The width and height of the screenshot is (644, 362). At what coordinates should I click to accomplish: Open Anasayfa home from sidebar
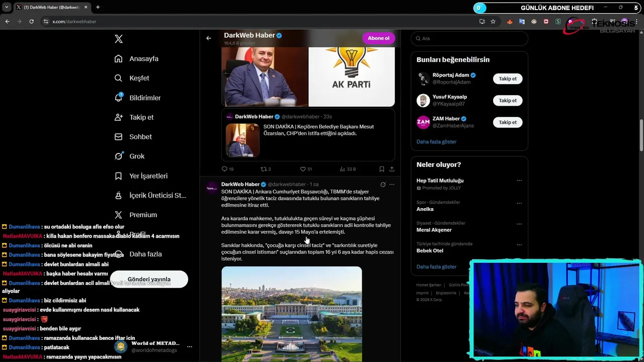(x=136, y=59)
